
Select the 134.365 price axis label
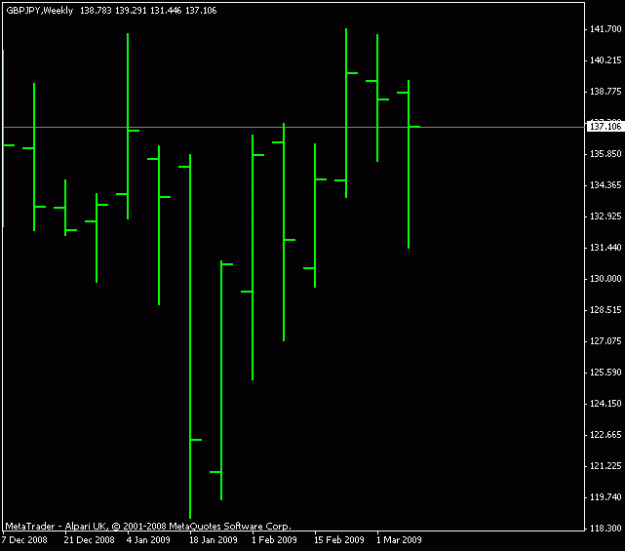605,185
